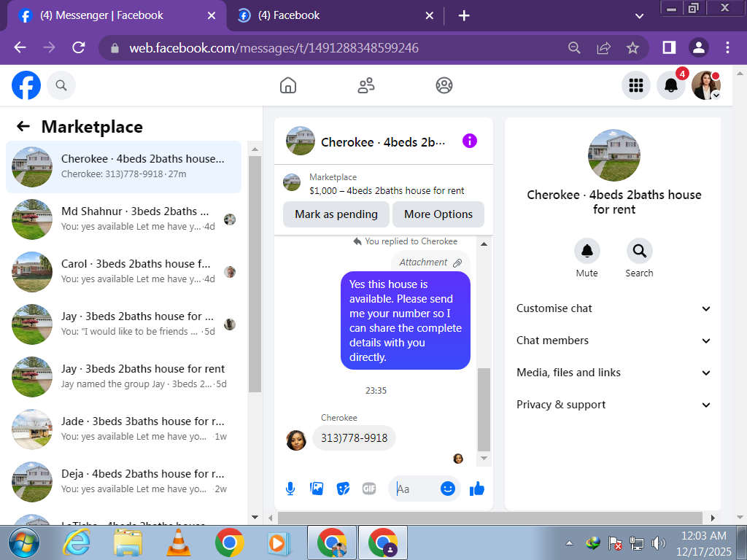Open Chrome's three-dot menu
Screen dimensions: 747x560
pyautogui.click(x=727, y=47)
